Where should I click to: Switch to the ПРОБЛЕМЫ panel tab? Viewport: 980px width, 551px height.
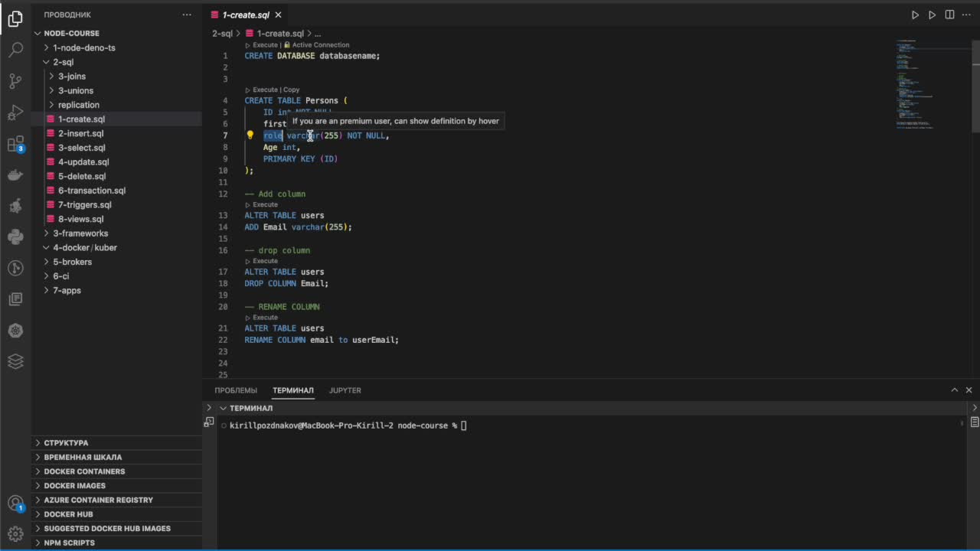pos(236,390)
